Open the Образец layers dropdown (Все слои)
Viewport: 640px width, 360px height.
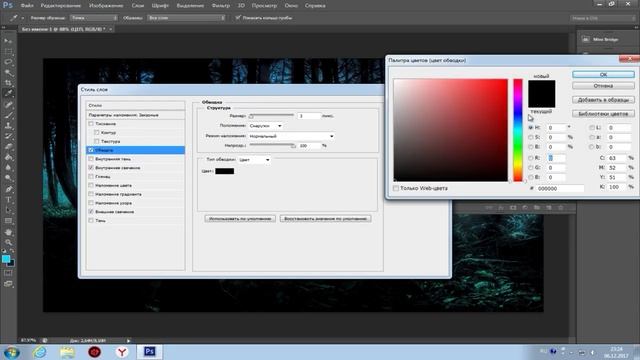click(x=187, y=18)
